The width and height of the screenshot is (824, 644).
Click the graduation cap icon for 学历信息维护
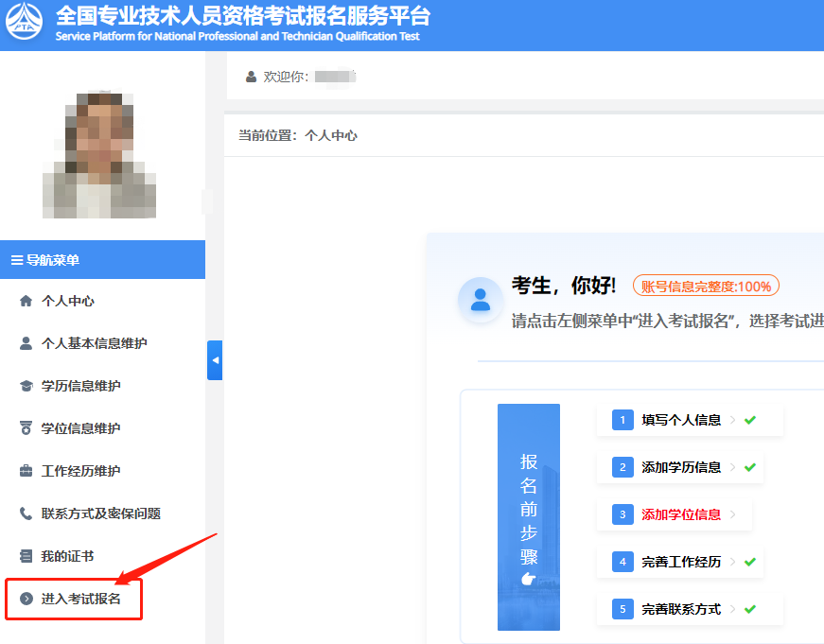(26, 387)
